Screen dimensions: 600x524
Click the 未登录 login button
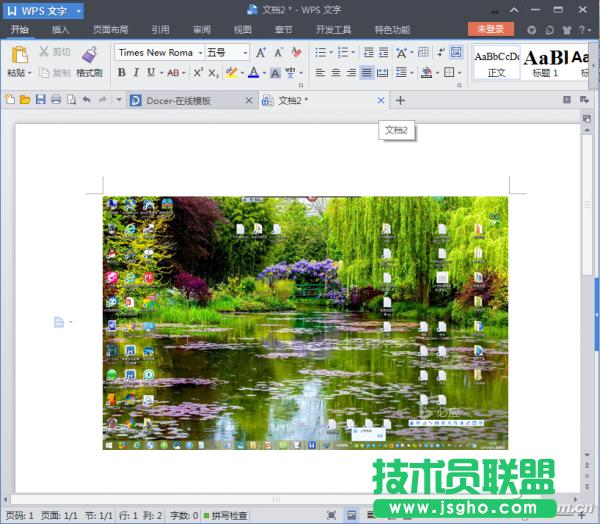(x=490, y=30)
